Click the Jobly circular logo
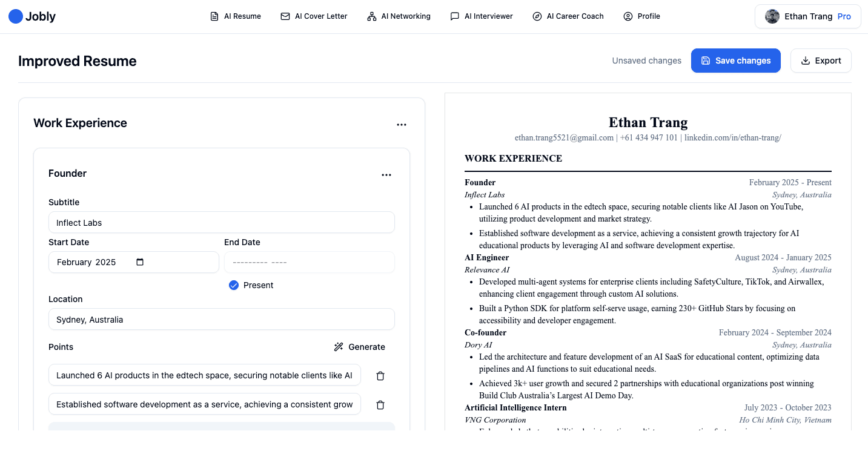The width and height of the screenshot is (868, 451). point(16,16)
